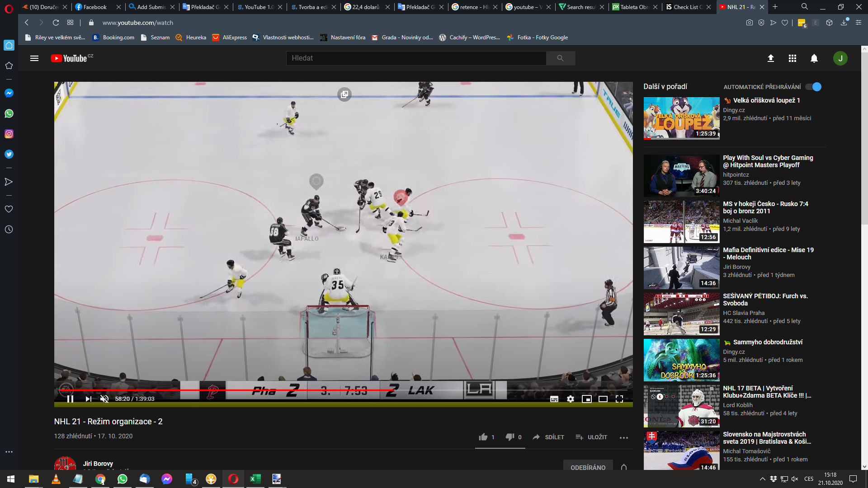
Task: Open WhatsApp in Opera sidebar
Action: [9, 113]
